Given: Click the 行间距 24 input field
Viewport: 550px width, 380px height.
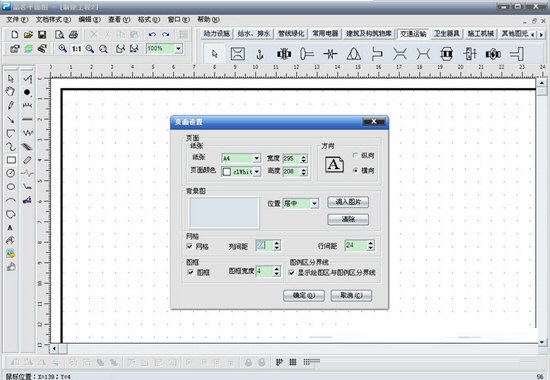Looking at the screenshot, I should [356, 245].
